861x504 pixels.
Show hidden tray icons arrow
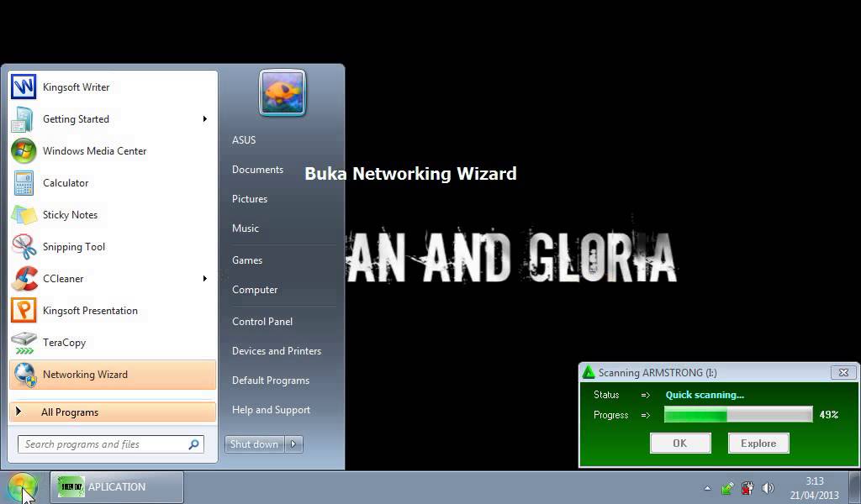(x=707, y=487)
